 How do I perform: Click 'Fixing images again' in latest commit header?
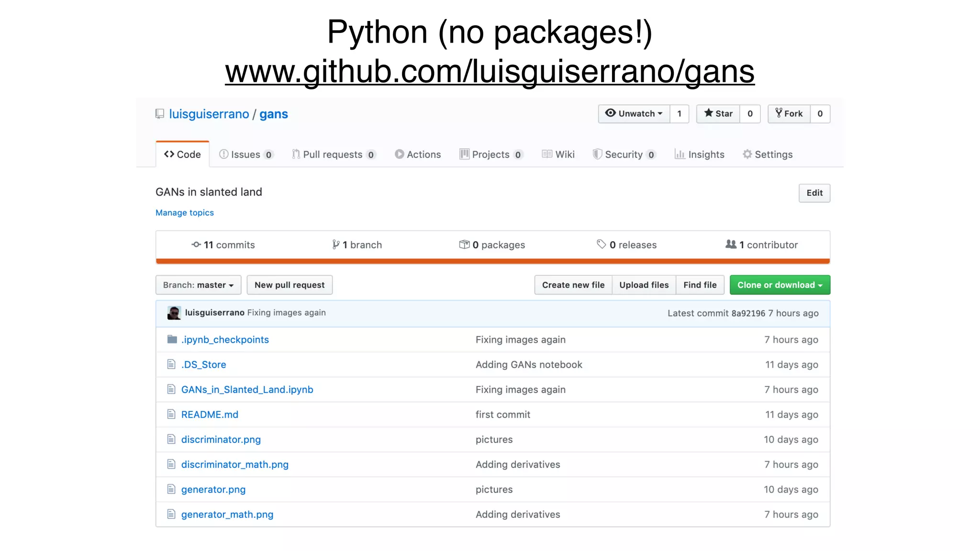287,313
